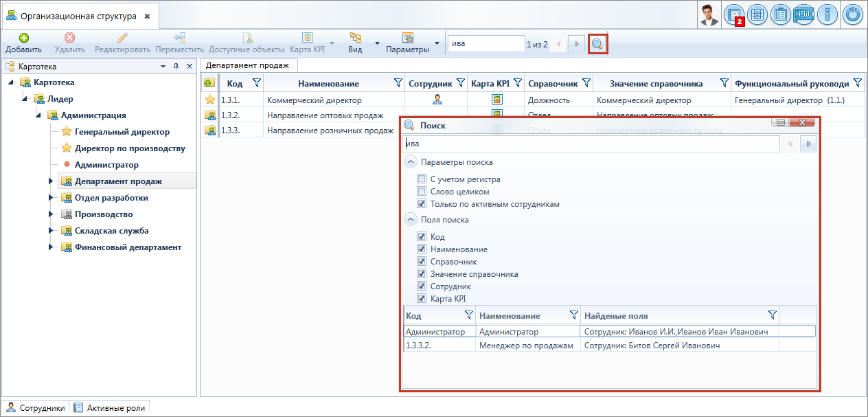Expand the Отдел разработки tree node
868x417 pixels.
click(51, 198)
